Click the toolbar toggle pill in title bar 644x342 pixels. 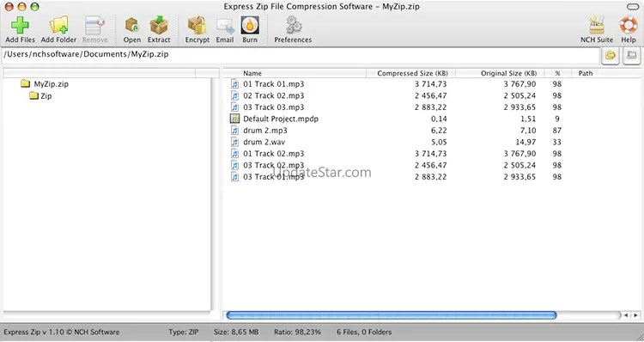633,7
